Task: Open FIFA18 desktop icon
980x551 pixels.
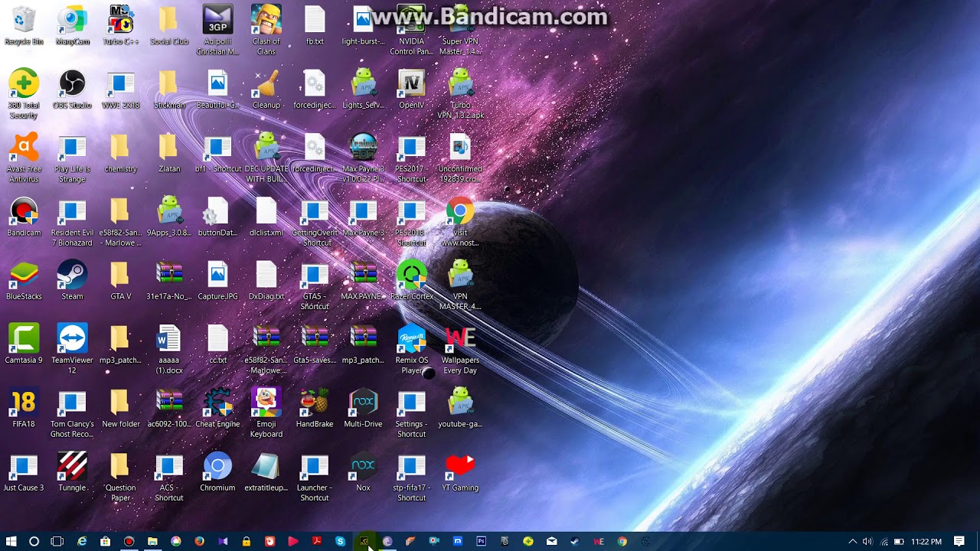Action: pos(24,409)
